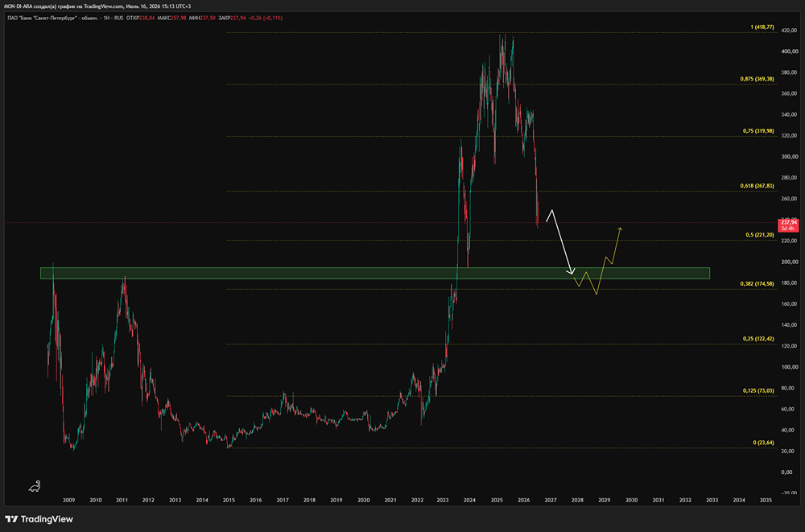The image size is (805, 532).
Task: Click the 400,00 mark on price scale
Action: pyautogui.click(x=789, y=52)
